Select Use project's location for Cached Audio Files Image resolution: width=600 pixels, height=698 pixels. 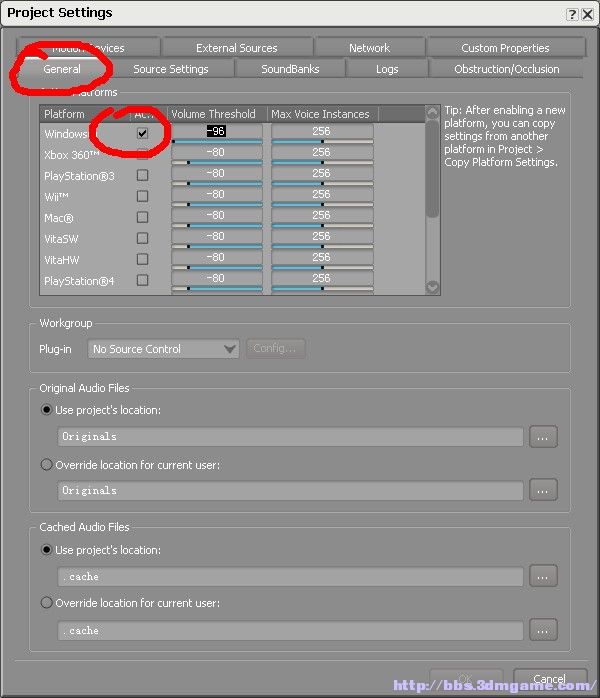[46, 550]
